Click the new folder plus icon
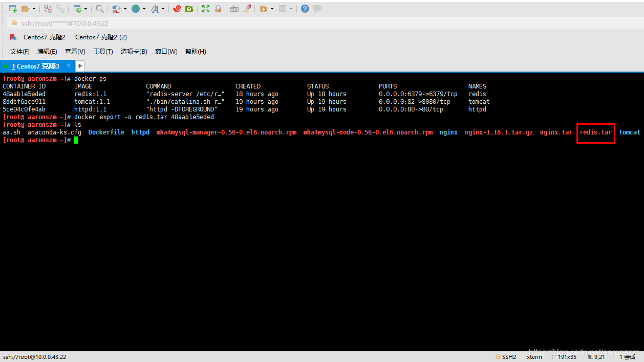The image size is (644, 362). pyautogui.click(x=263, y=9)
